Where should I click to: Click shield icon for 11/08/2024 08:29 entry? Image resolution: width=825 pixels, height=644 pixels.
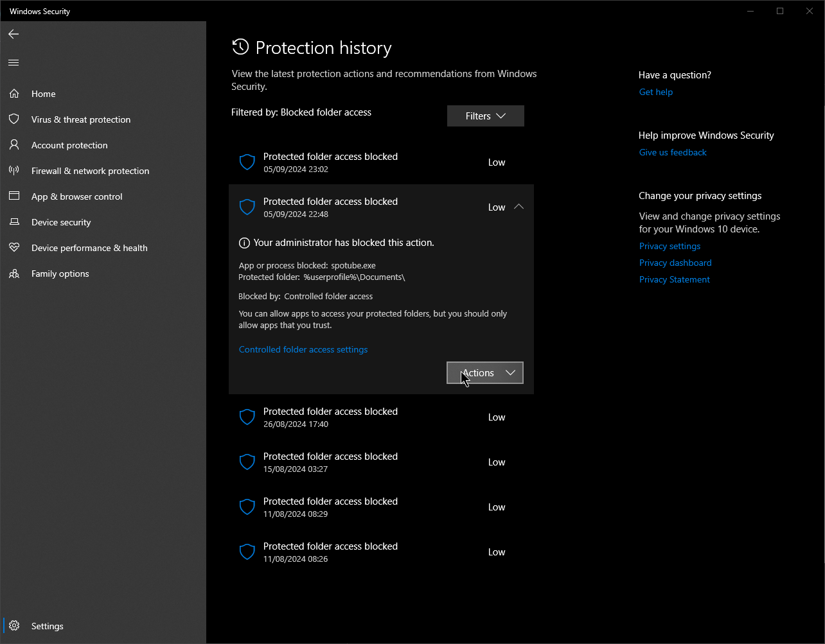247,507
